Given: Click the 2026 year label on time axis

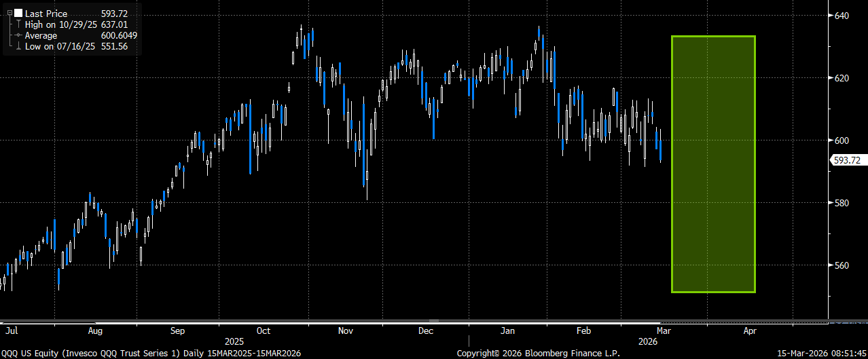Looking at the screenshot, I should tap(649, 342).
